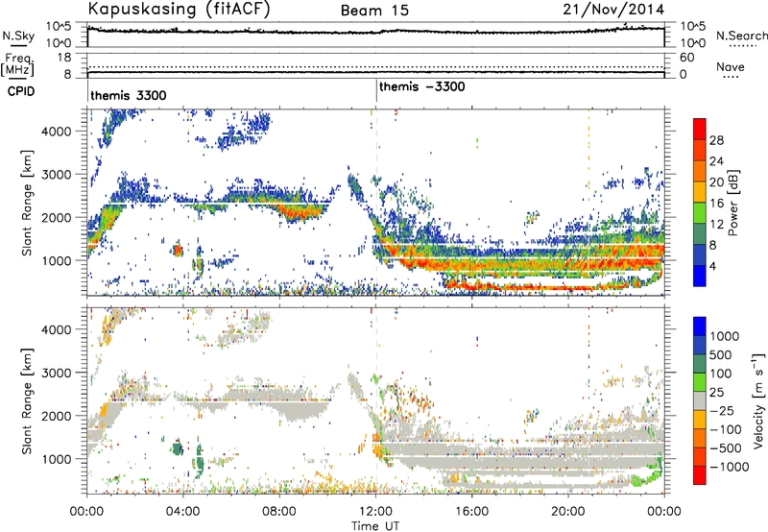Click the left '10^5' noise axis value
Image resolution: width=768 pixels, height=532 pixels.
click(59, 27)
